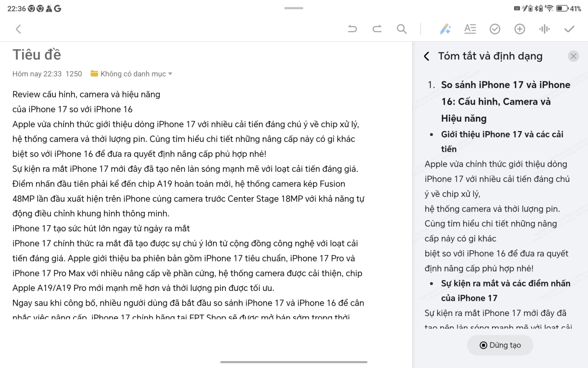Viewport: 588px width, 368px height.
Task: Edit the note title 'Tiêu đề'
Action: point(36,54)
